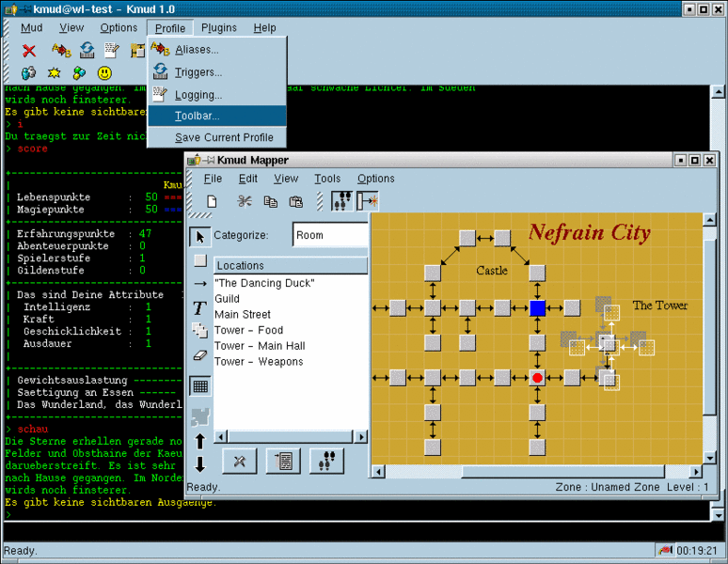Open the Plugins menu

(x=218, y=28)
